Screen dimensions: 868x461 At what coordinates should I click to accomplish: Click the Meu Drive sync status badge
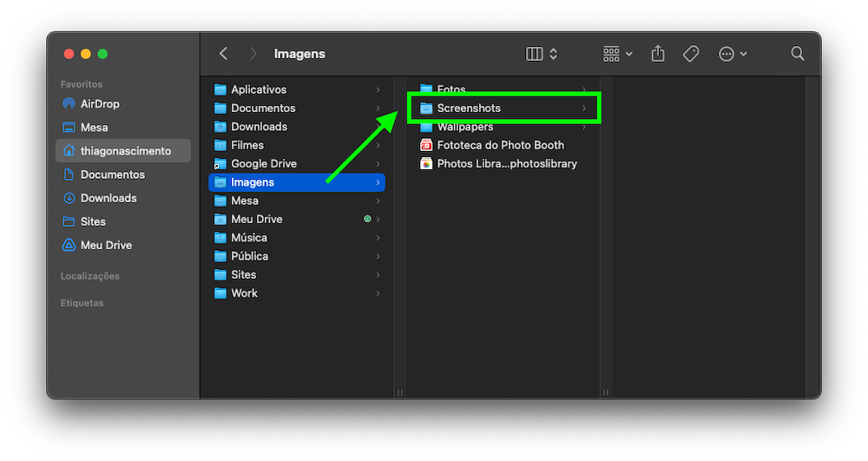(x=367, y=219)
